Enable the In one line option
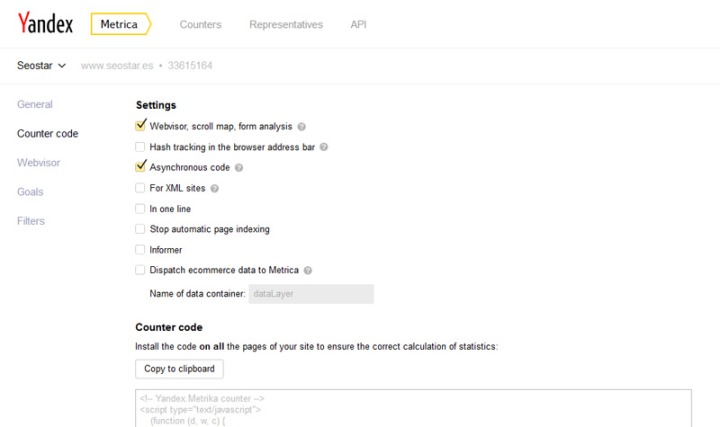This screenshot has height=427, width=720. (x=140, y=209)
